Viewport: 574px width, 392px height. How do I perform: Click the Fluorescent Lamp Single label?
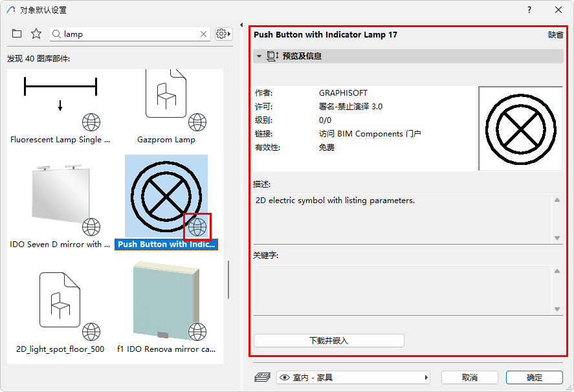pyautogui.click(x=60, y=140)
